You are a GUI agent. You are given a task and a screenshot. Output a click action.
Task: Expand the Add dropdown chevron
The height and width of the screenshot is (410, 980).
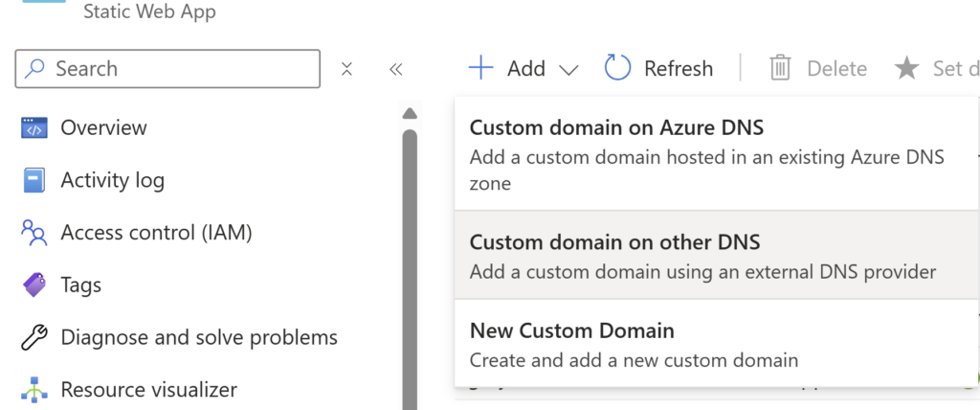click(x=568, y=70)
